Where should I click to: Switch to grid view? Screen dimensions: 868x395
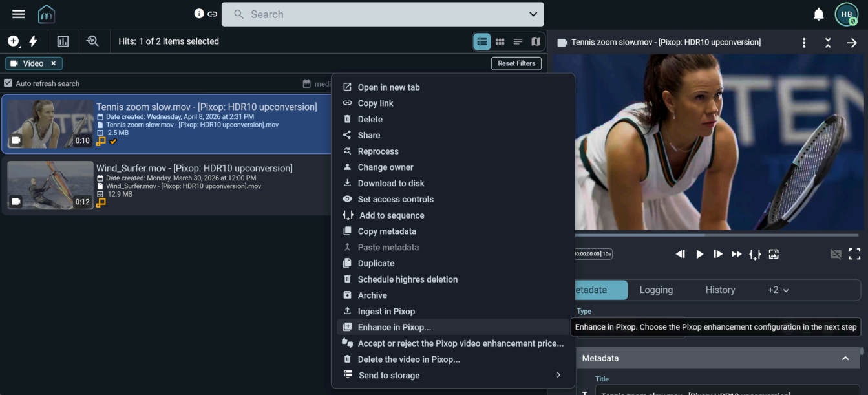pos(500,41)
